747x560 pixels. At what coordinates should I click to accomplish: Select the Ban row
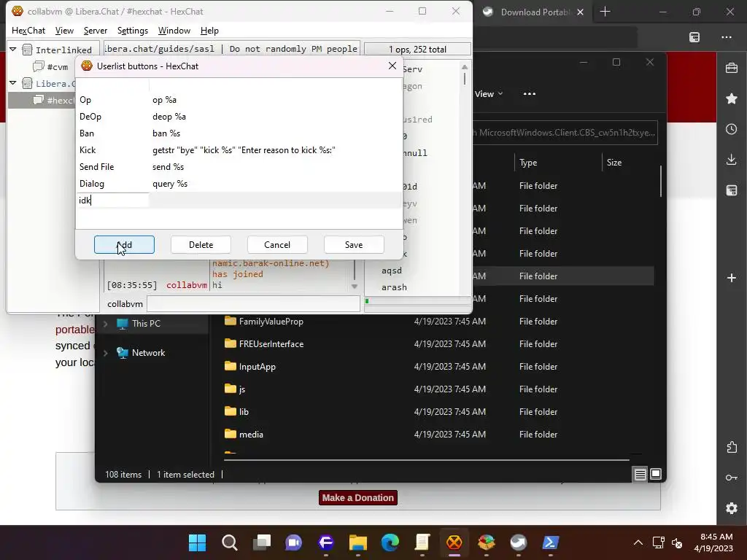click(x=239, y=133)
